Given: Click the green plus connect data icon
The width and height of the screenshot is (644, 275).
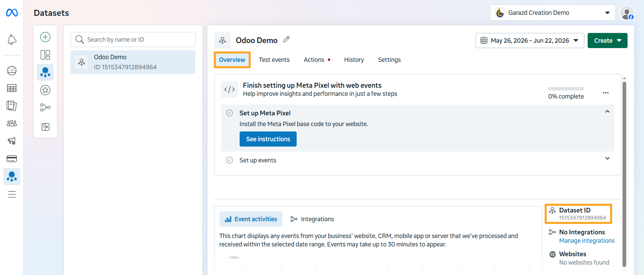Looking at the screenshot, I should click(x=45, y=37).
